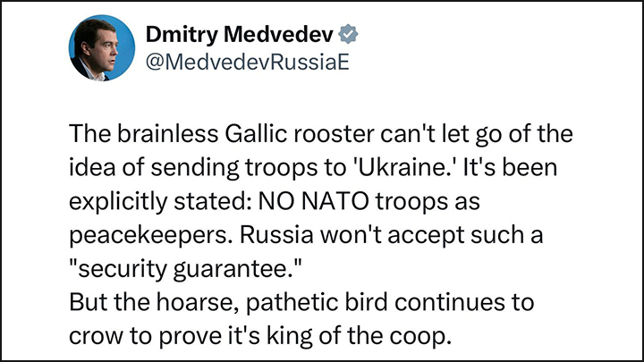Screen dimensions: 644x362
Task: Open the Dmitry Medvedev display name
Action: click(x=239, y=34)
